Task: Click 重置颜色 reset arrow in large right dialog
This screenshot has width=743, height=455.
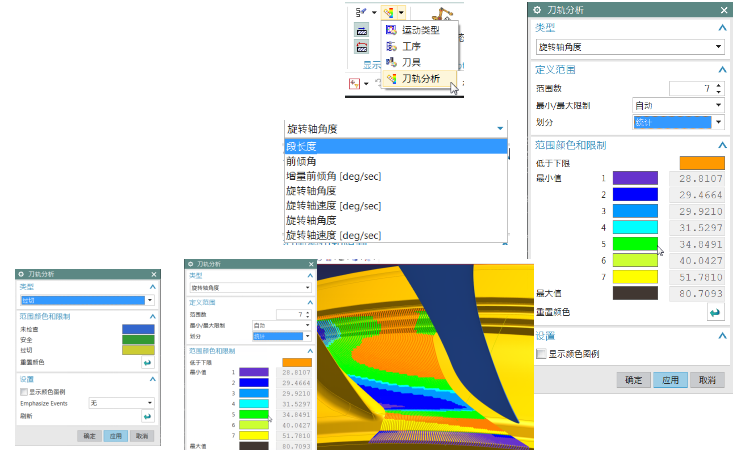Action: coord(713,312)
